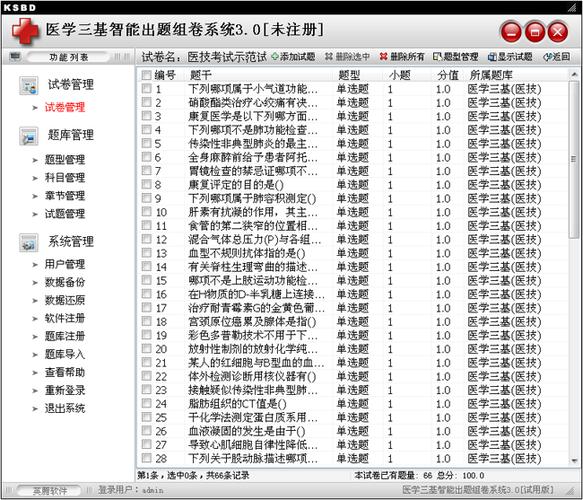The width and height of the screenshot is (583, 500).
Task: Click the 所属题库 column header
Action: 491,75
